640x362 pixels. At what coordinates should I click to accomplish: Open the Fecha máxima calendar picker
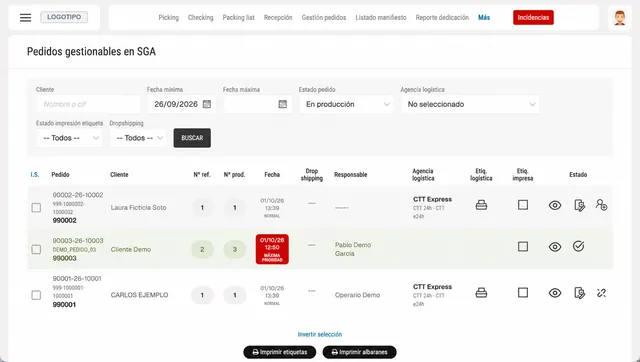(x=282, y=104)
